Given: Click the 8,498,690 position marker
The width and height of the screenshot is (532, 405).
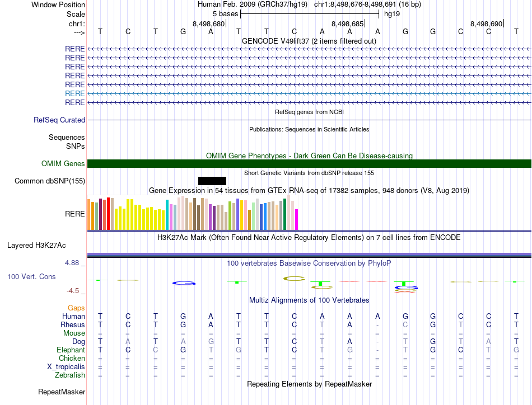Looking at the screenshot, I should point(486,23).
